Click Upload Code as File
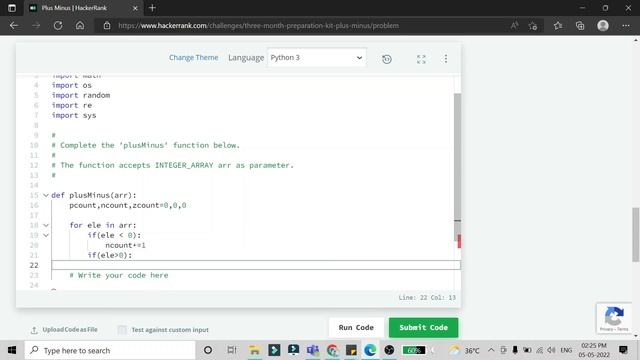Image resolution: width=640 pixels, height=360 pixels. (x=64, y=329)
